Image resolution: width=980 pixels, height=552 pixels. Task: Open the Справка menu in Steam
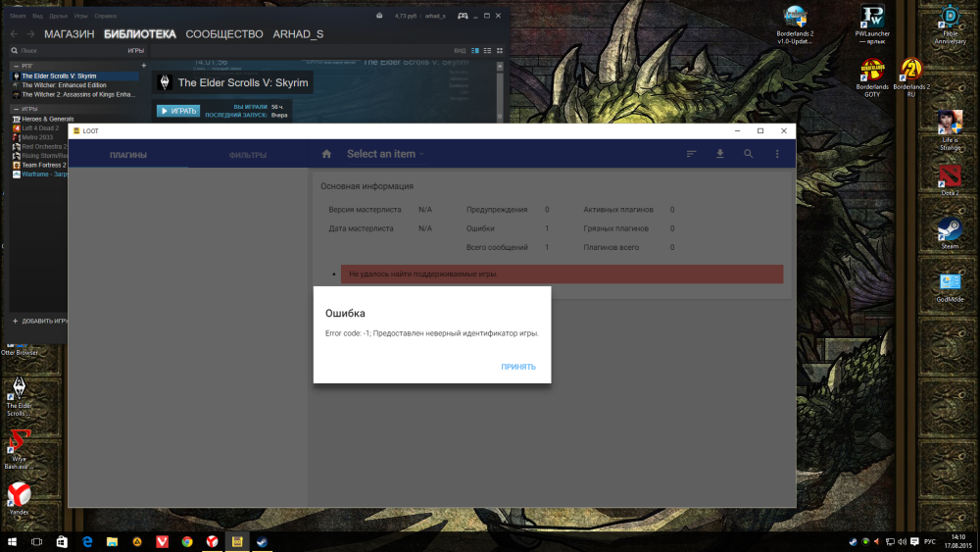pos(105,16)
